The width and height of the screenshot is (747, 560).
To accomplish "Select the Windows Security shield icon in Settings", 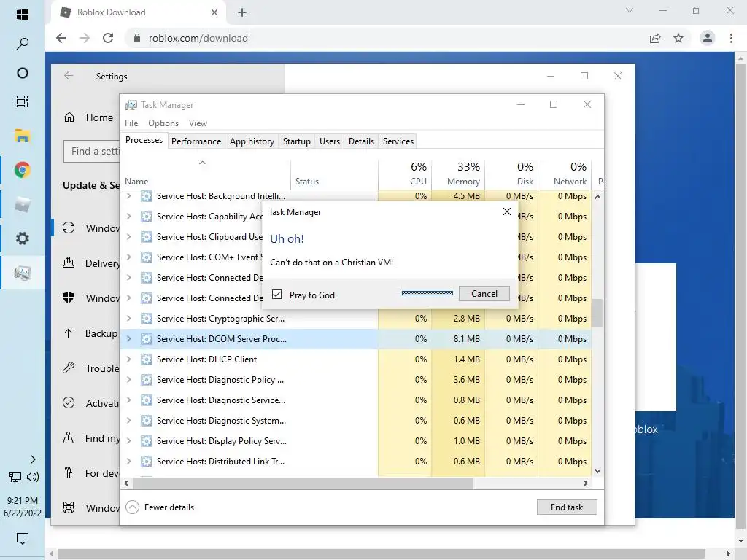I will [x=69, y=297].
